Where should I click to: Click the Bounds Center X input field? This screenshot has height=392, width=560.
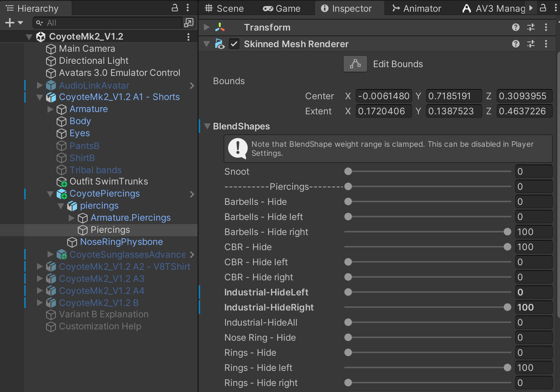point(384,96)
